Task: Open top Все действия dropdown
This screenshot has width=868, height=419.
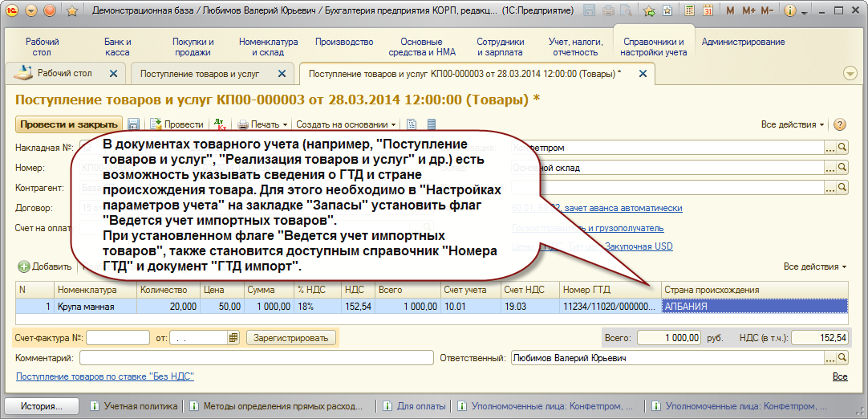Action: (793, 124)
